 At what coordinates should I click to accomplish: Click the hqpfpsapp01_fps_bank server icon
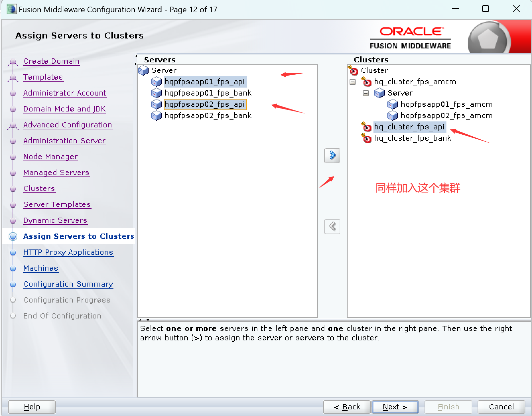coord(156,93)
